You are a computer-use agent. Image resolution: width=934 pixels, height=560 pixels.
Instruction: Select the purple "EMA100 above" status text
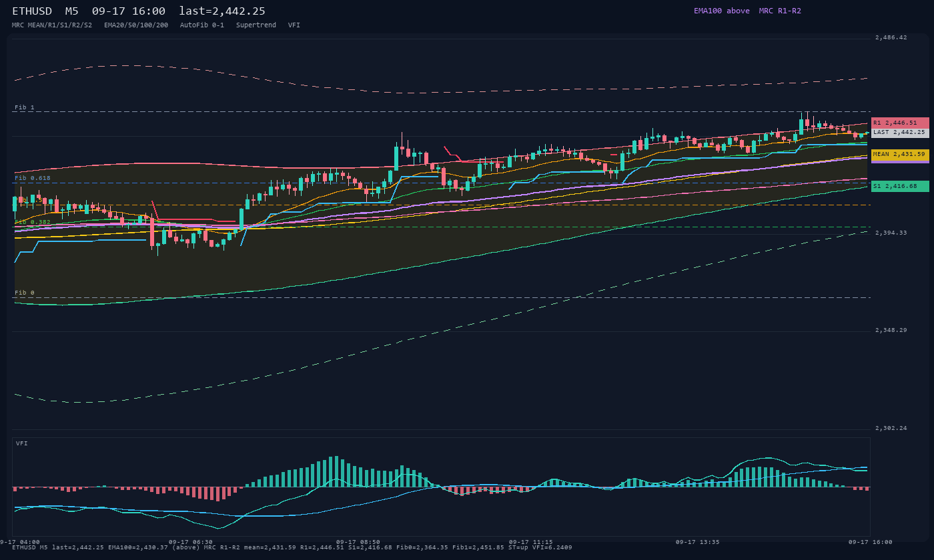722,11
